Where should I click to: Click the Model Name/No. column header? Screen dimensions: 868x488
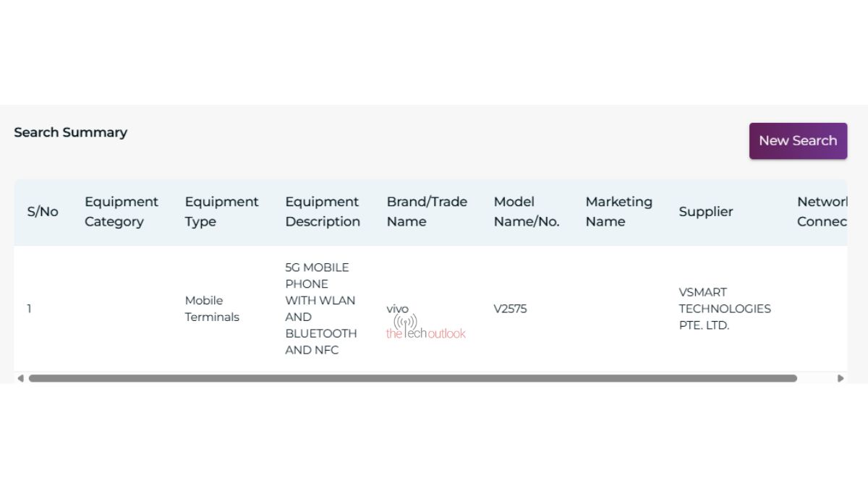pyautogui.click(x=526, y=212)
